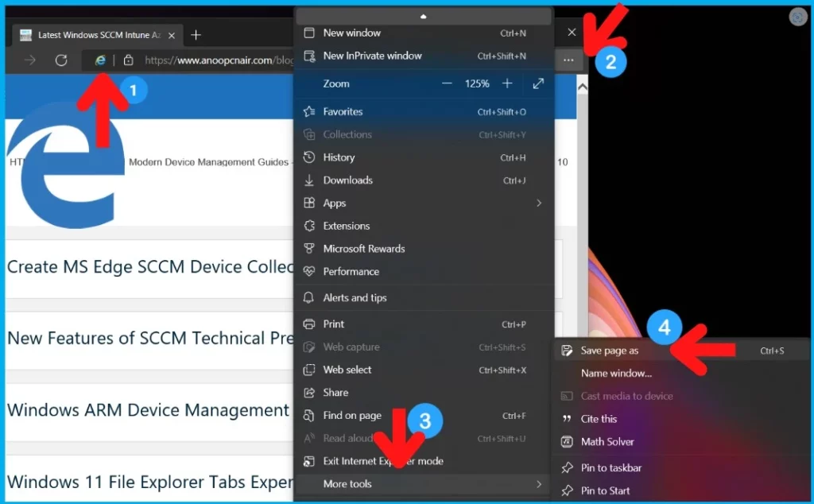Click the Find on page icon
814x504 pixels.
coord(309,415)
